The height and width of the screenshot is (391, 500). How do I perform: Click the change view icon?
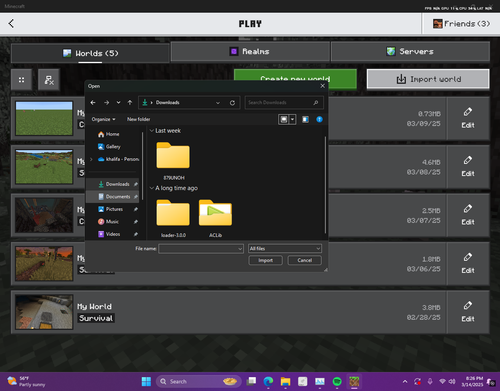pyautogui.click(x=284, y=119)
